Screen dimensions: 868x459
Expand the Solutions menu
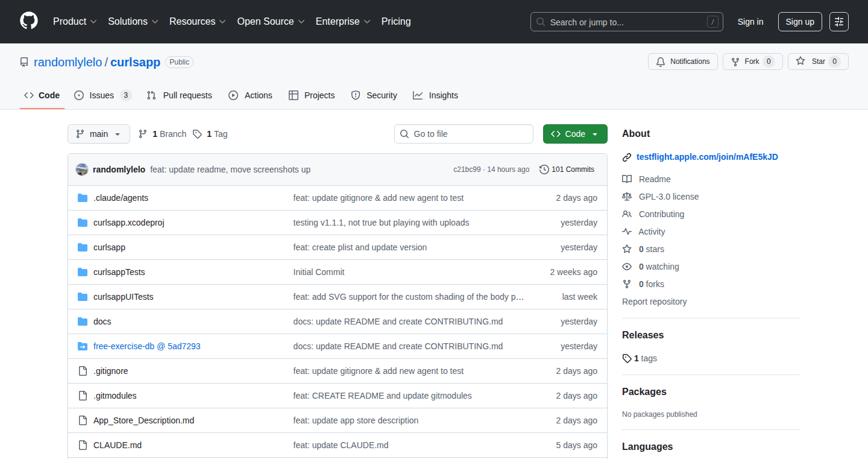133,22
